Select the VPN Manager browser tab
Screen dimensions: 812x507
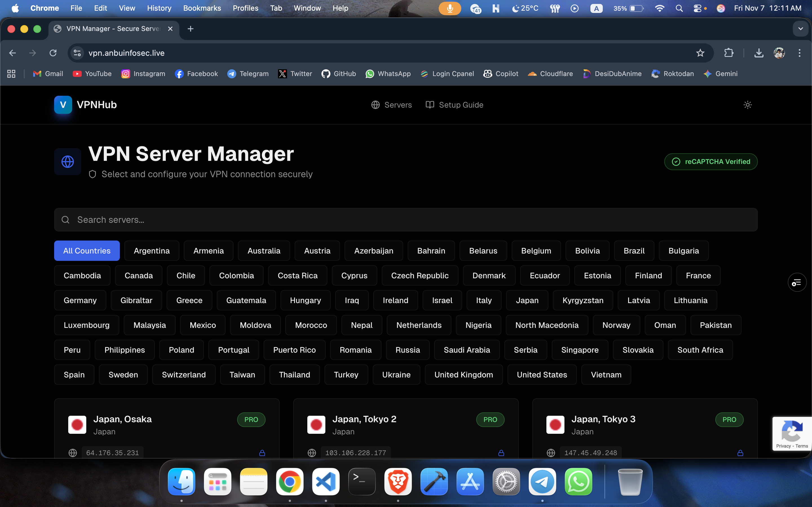111,29
